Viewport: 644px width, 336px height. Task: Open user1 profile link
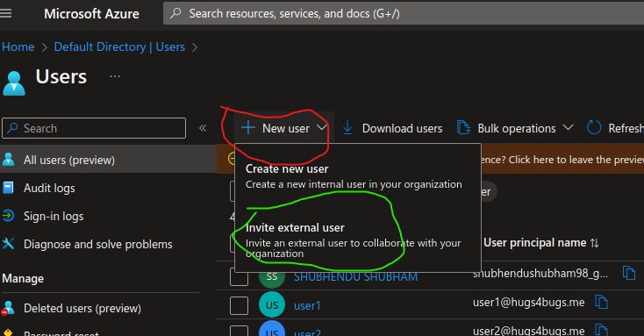pos(307,305)
